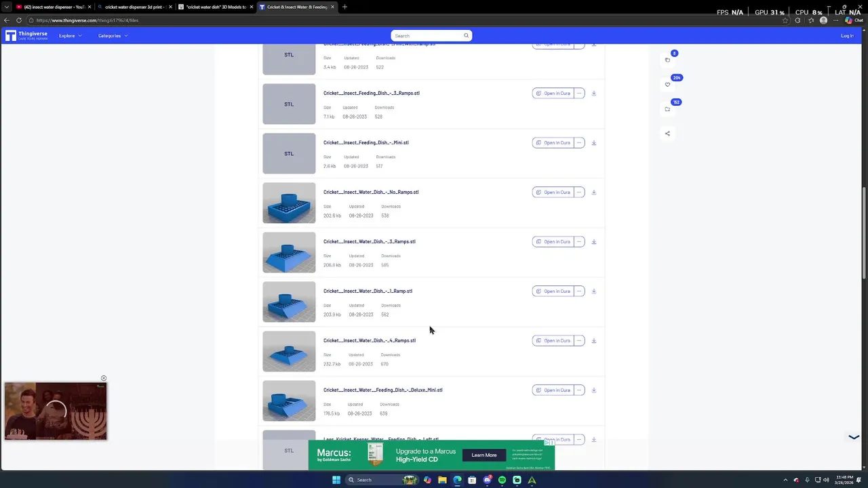This screenshot has width=868, height=488.
Task: Go back with the browser back arrow
Action: click(x=7, y=20)
